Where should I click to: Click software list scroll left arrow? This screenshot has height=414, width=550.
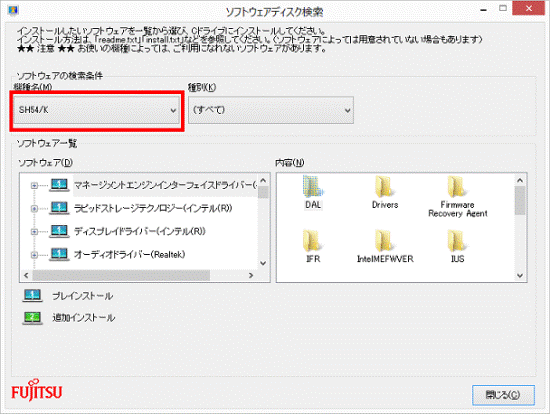tap(26, 275)
